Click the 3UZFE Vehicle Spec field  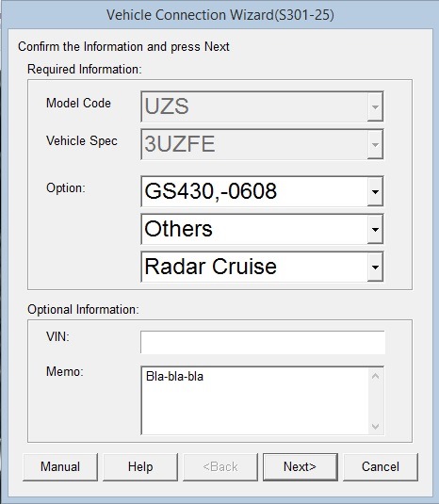pyautogui.click(x=254, y=144)
